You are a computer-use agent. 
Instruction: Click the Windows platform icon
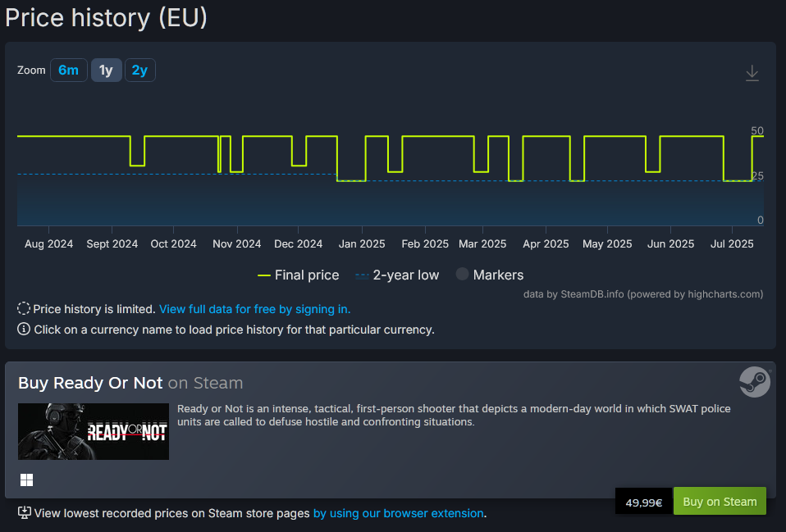click(x=26, y=480)
